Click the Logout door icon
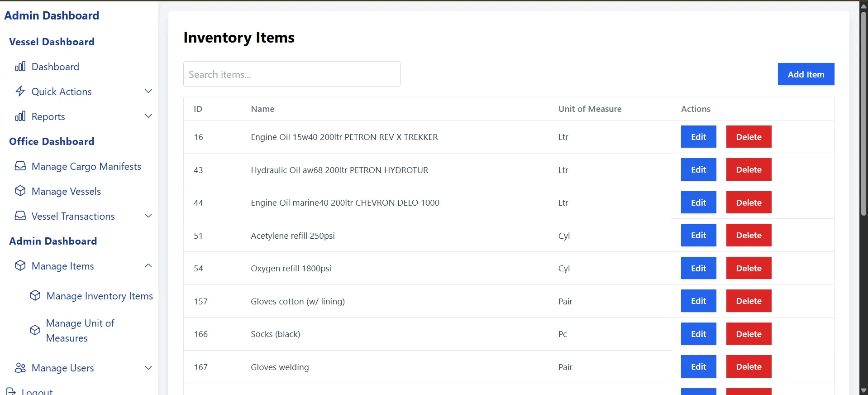 (x=11, y=392)
